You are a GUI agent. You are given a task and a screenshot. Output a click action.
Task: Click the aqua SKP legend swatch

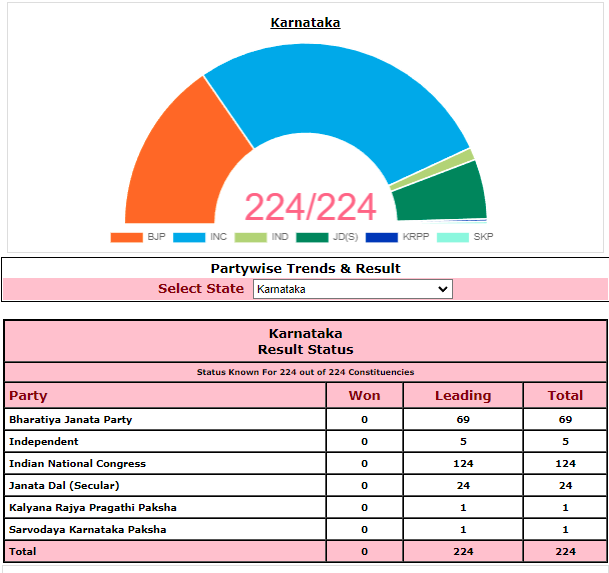[452, 237]
